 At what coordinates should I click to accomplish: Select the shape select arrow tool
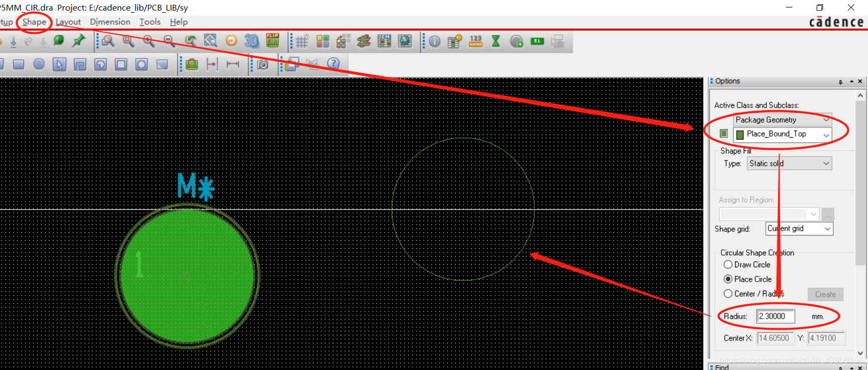(59, 64)
